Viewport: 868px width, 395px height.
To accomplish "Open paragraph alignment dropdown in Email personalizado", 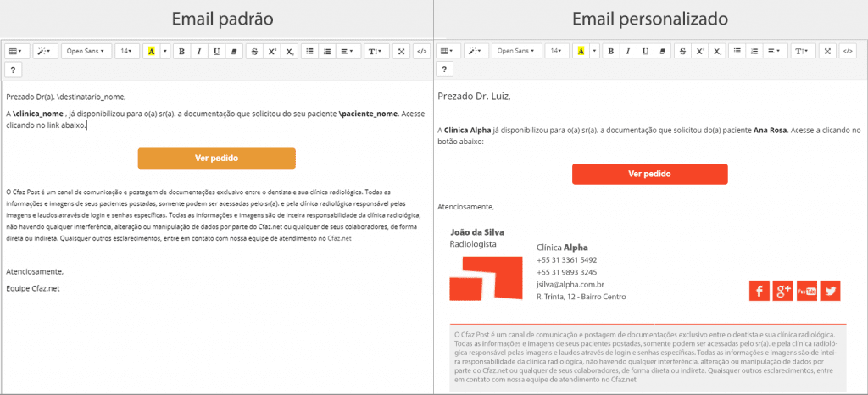I will (775, 51).
